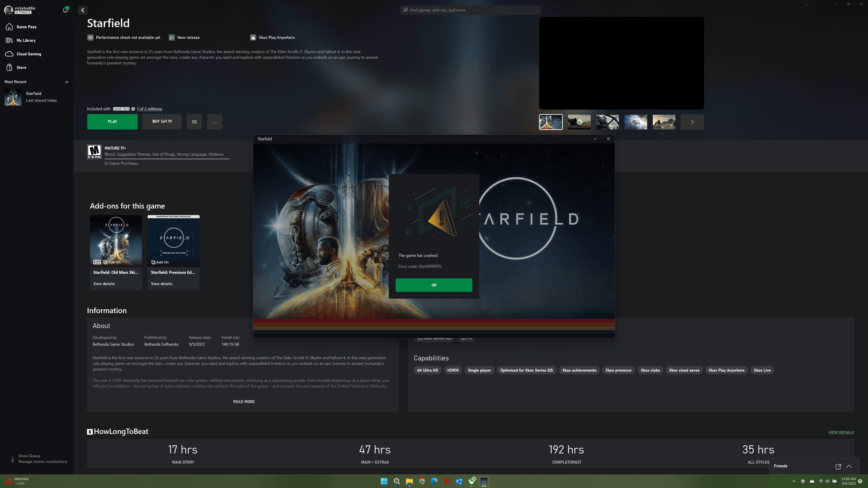The height and width of the screenshot is (488, 868).
Task: Click the ESRB Mature rating icon
Action: pos(94,152)
